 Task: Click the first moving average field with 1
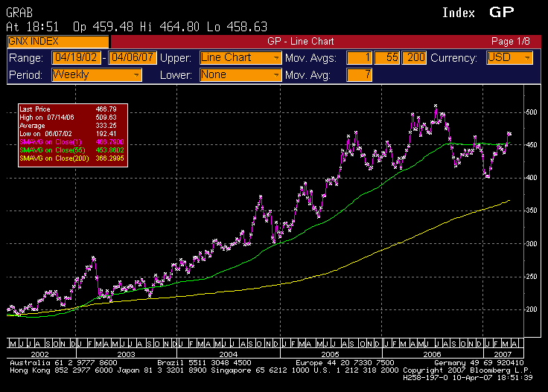point(359,57)
